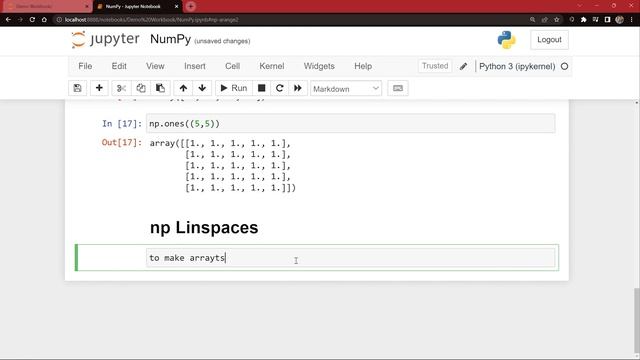Click the Out[17] array output text
The width and height of the screenshot is (640, 360).
click(x=222, y=165)
